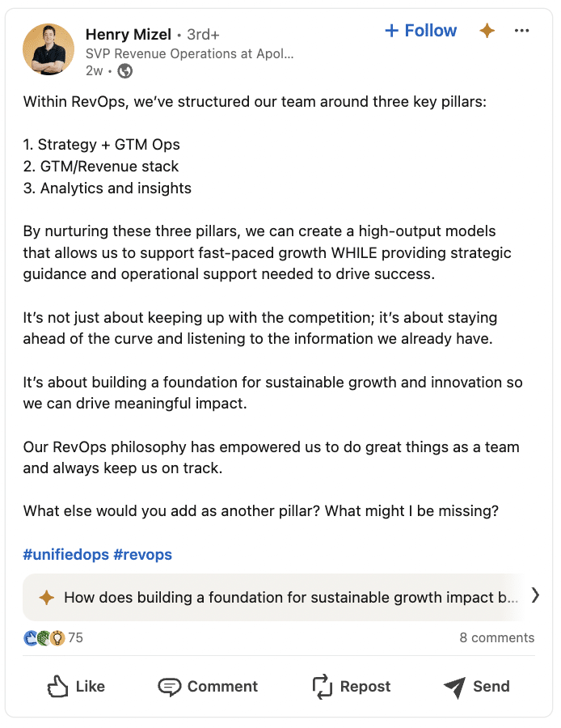Screen dimensions: 561x728
Task: Click the Follow button for Henry Mizel
Action: point(420,31)
